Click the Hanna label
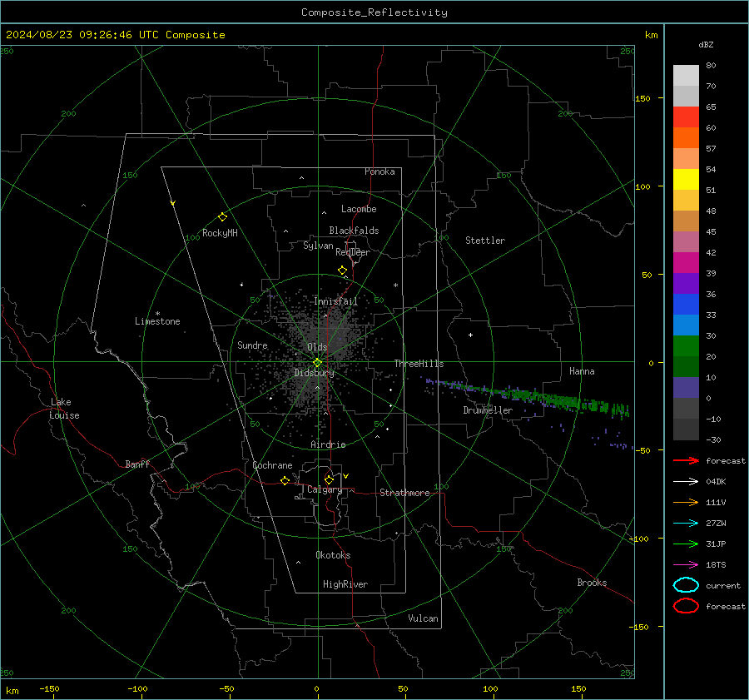The image size is (749, 700). point(582,371)
